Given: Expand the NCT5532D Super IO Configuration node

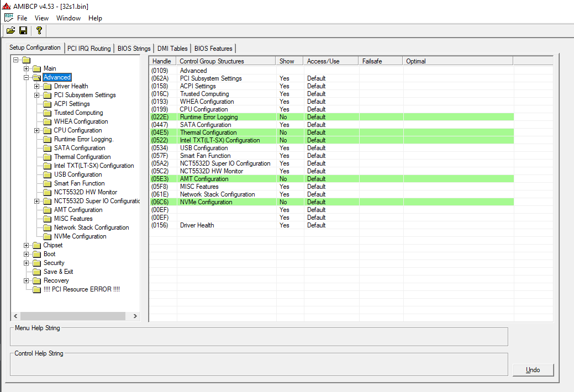Looking at the screenshot, I should click(x=36, y=201).
